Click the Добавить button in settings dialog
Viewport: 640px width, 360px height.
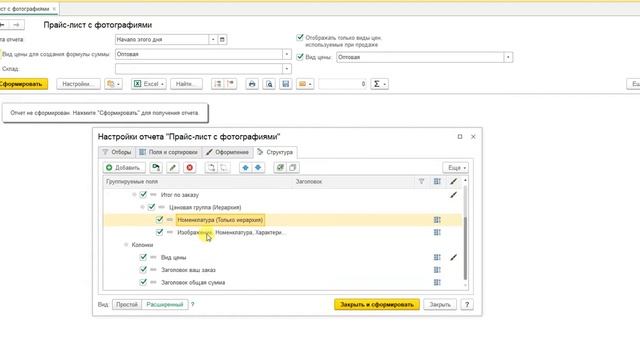tap(124, 168)
